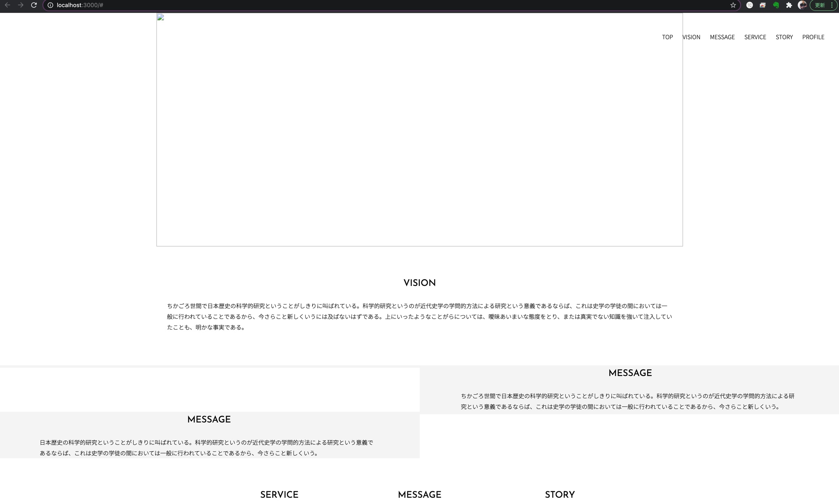This screenshot has width=839, height=504.
Task: Click the left paragraph starting 日本歴史の科学的研究
Action: (206, 448)
